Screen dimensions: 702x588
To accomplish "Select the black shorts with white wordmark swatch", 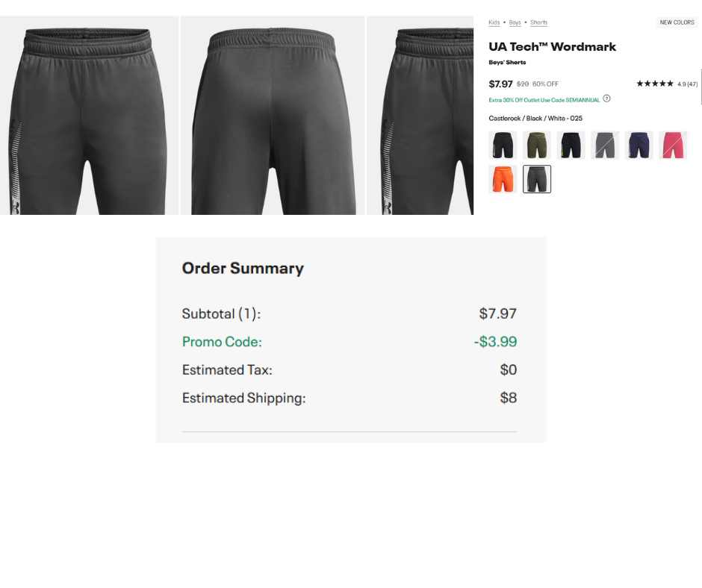I will coord(503,145).
